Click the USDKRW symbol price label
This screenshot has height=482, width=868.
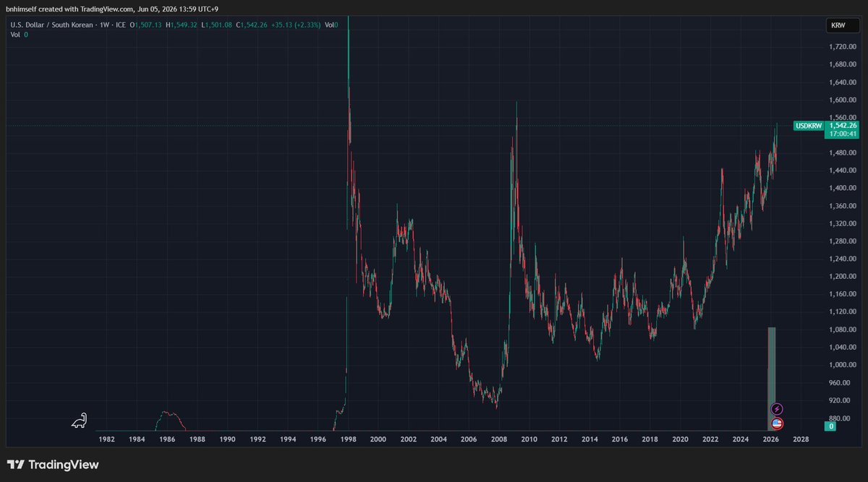[809, 126]
